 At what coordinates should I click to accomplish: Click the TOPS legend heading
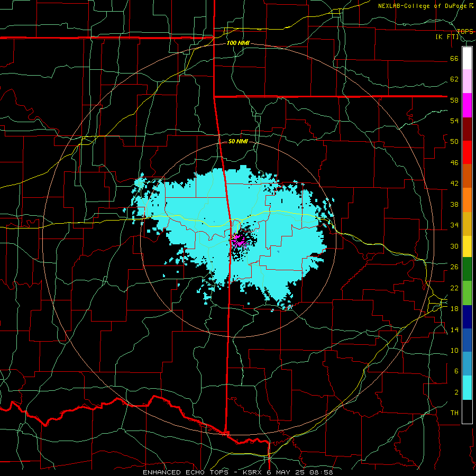coord(465,31)
